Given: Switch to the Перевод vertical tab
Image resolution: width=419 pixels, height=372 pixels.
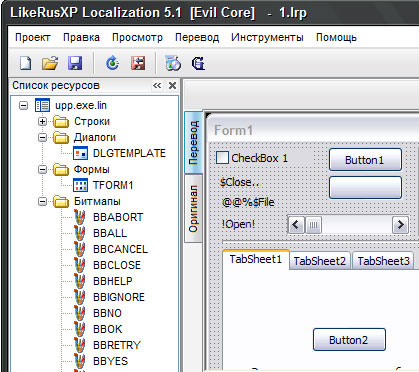Looking at the screenshot, I should click(x=194, y=143).
